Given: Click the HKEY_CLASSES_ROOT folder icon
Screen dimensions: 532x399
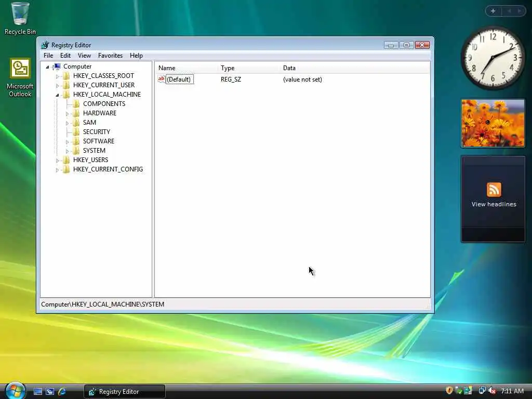Looking at the screenshot, I should tap(66, 76).
